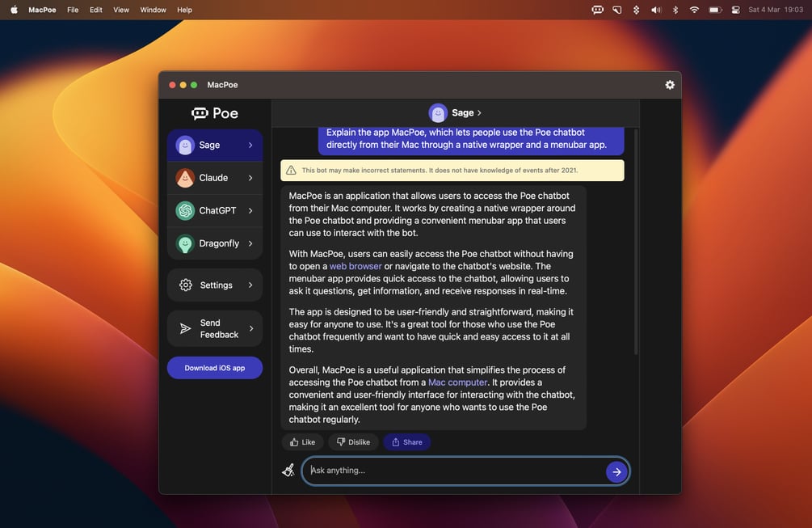This screenshot has height=528, width=812.
Task: Open the Window menu
Action: (x=153, y=10)
